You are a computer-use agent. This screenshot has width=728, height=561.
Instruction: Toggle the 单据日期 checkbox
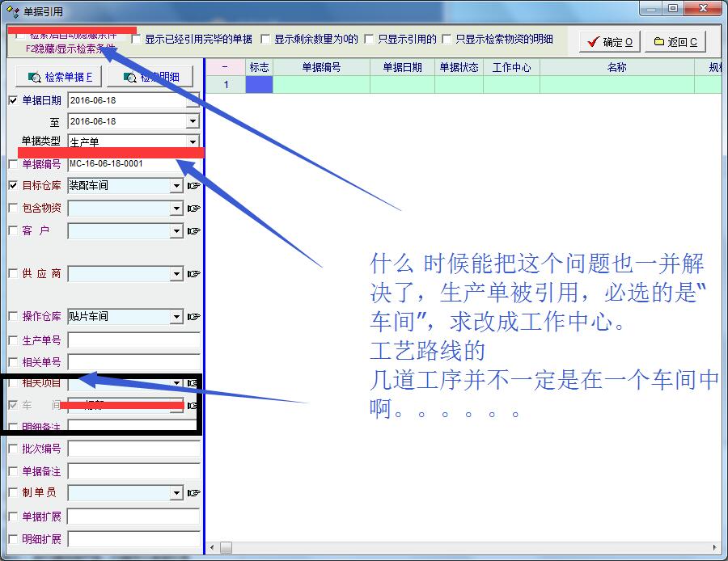click(13, 100)
